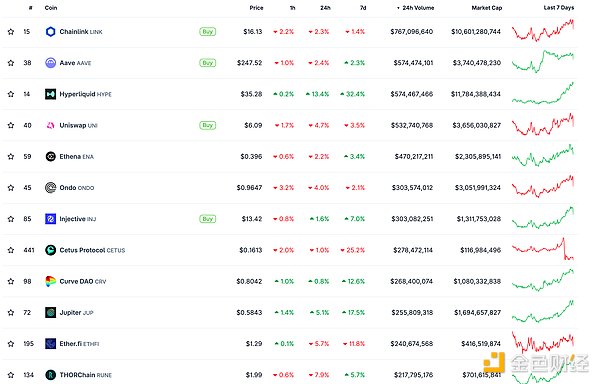
Task: Sort by the Market Cap column header
Action: pos(487,8)
